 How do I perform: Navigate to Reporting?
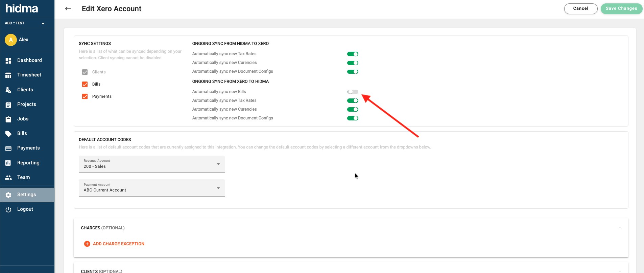tap(27, 163)
